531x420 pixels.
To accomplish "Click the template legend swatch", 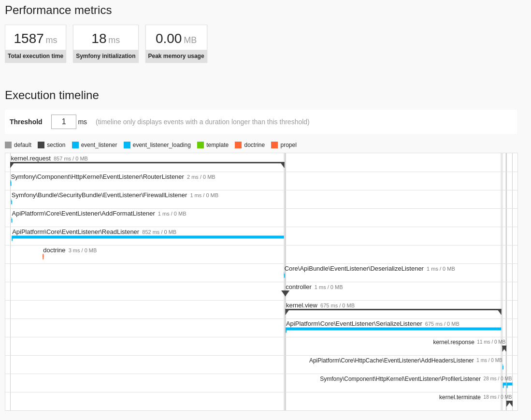I will click(200, 145).
